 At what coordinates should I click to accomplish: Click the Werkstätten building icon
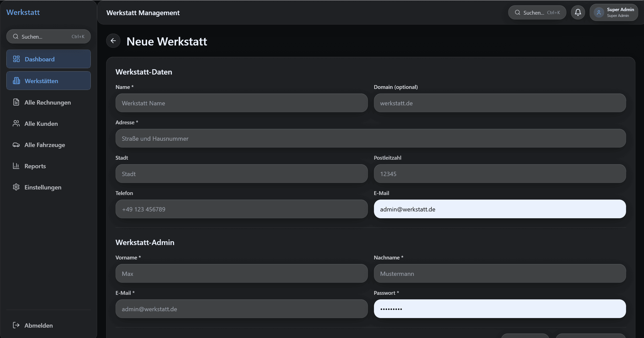[16, 81]
